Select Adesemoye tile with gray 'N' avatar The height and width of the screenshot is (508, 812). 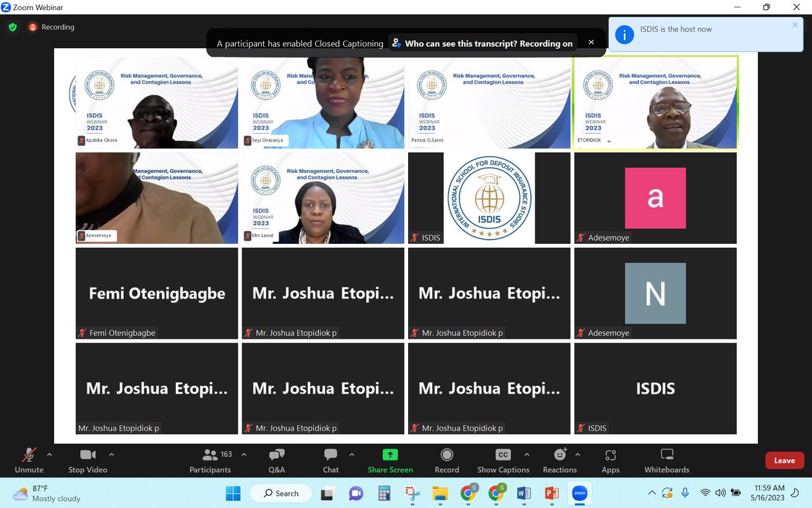pos(656,293)
